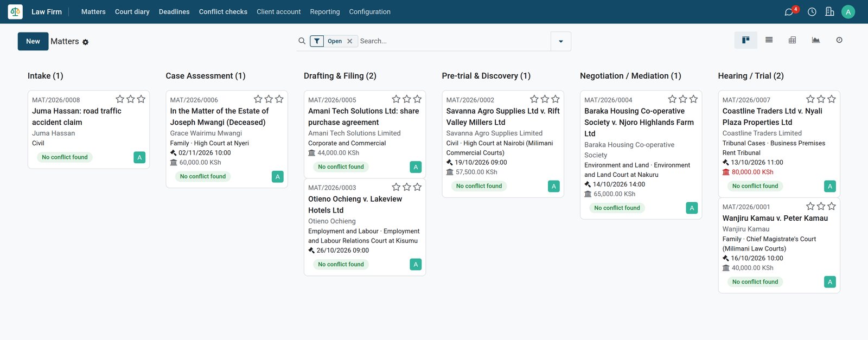This screenshot has height=340, width=868.
Task: Open the activities clock icon
Action: pyautogui.click(x=812, y=12)
